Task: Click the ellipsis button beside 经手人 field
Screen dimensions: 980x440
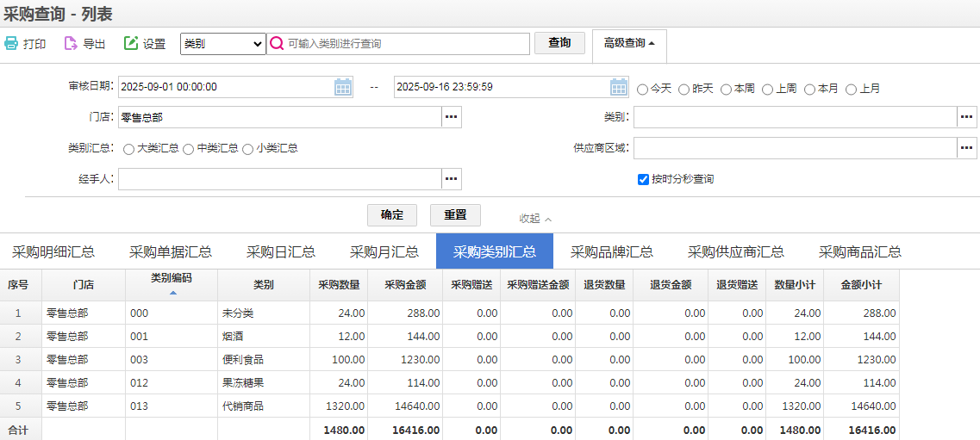Action: tap(452, 179)
